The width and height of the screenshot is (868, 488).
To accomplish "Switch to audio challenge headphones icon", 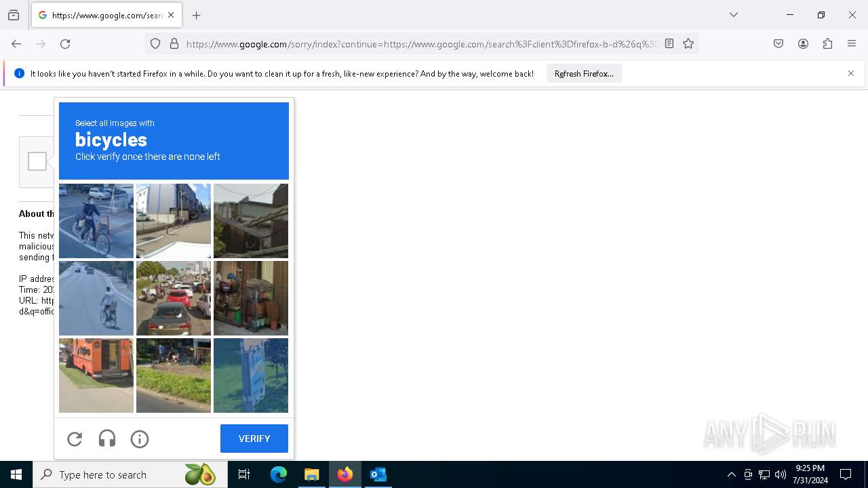I will tap(107, 439).
